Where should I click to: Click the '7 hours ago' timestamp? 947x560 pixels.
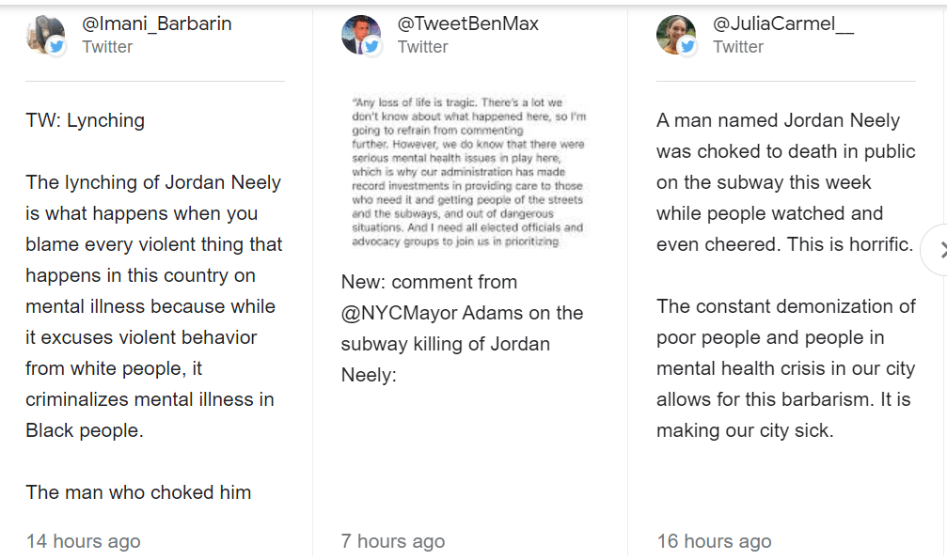pyautogui.click(x=392, y=541)
